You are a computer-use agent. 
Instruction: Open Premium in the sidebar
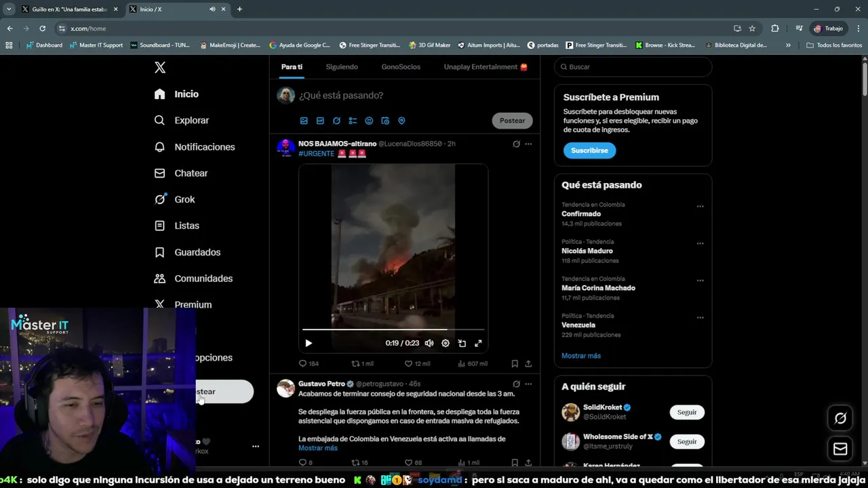pos(182,305)
